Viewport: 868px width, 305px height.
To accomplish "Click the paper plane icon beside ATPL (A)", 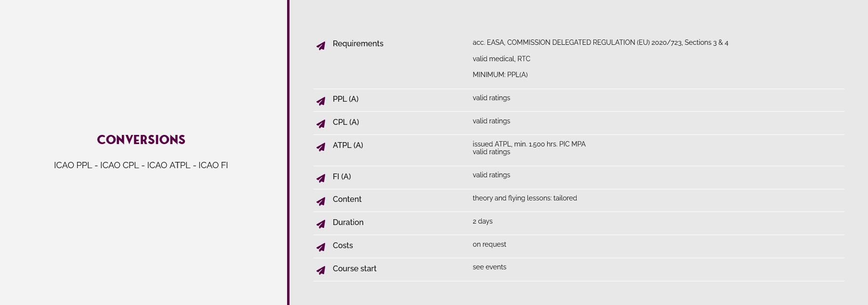I will point(321,147).
